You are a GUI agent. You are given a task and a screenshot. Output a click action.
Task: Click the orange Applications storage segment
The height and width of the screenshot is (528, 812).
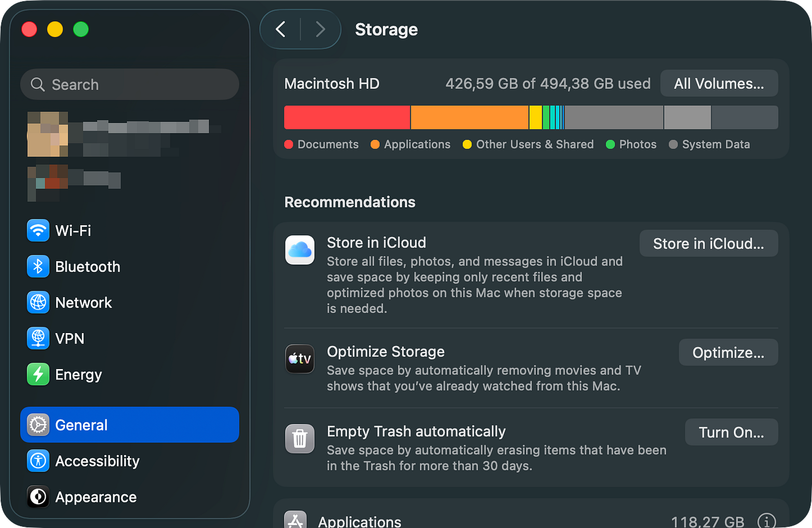tap(470, 117)
